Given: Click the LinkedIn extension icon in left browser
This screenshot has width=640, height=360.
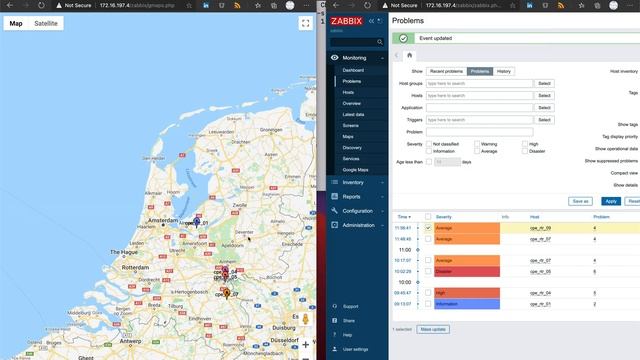Looking at the screenshot, I should coord(206,5).
